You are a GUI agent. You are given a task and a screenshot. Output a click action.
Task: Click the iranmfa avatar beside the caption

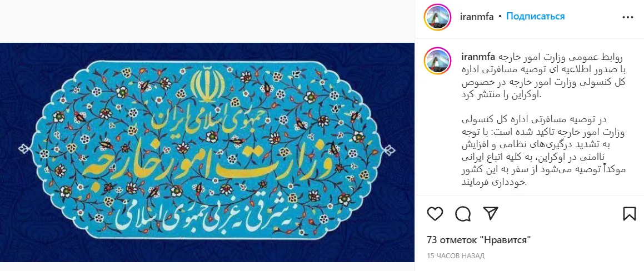click(438, 61)
